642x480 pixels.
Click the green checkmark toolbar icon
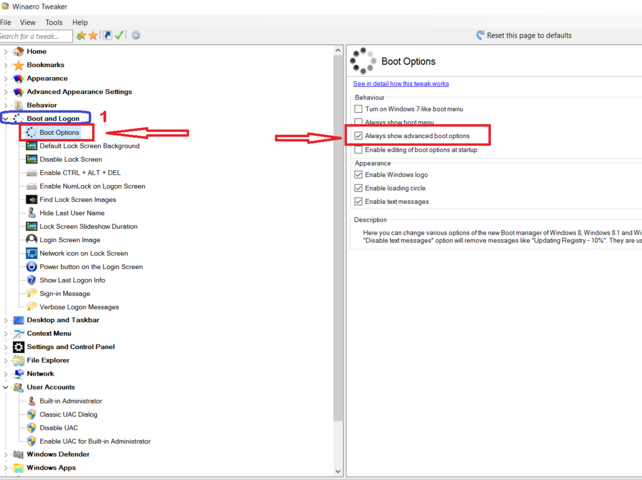(x=119, y=36)
